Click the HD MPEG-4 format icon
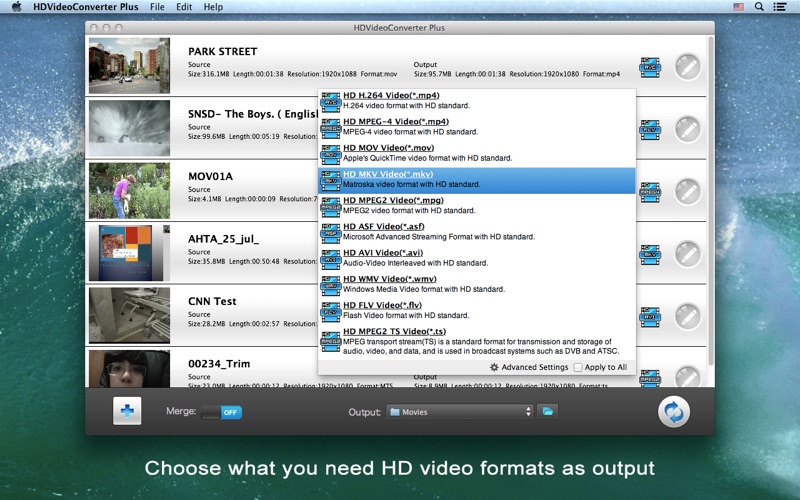Image resolution: width=800 pixels, height=500 pixels. (x=331, y=128)
